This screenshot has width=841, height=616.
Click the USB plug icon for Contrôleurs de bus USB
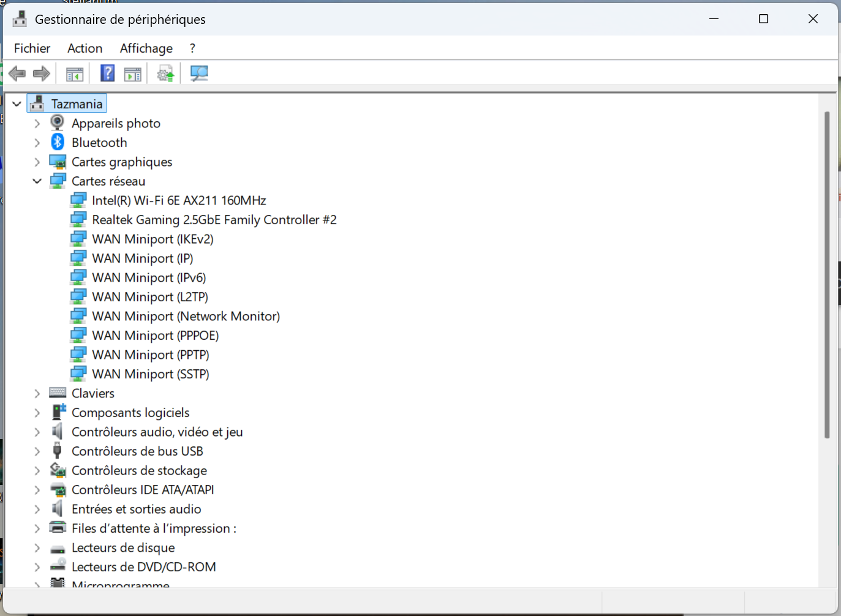point(57,451)
